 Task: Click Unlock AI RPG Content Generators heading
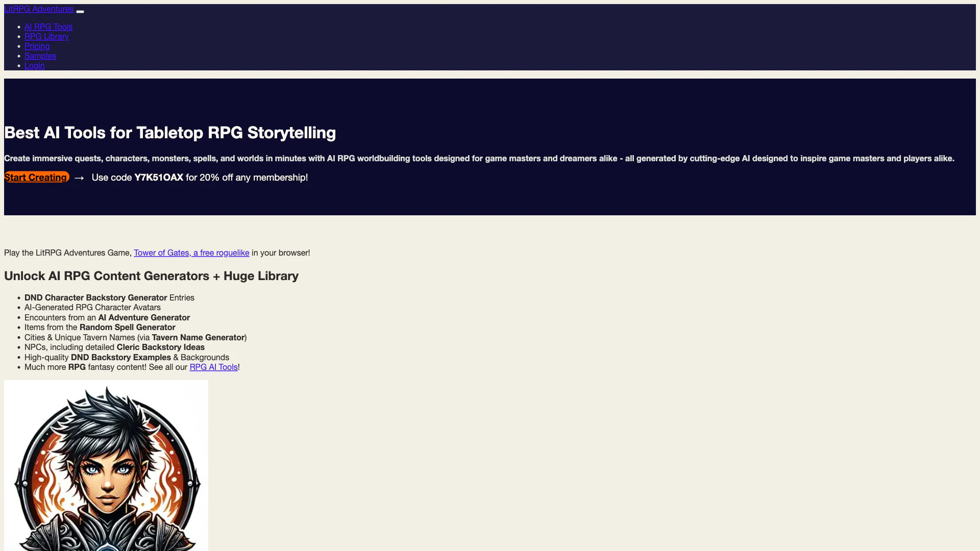tap(151, 276)
